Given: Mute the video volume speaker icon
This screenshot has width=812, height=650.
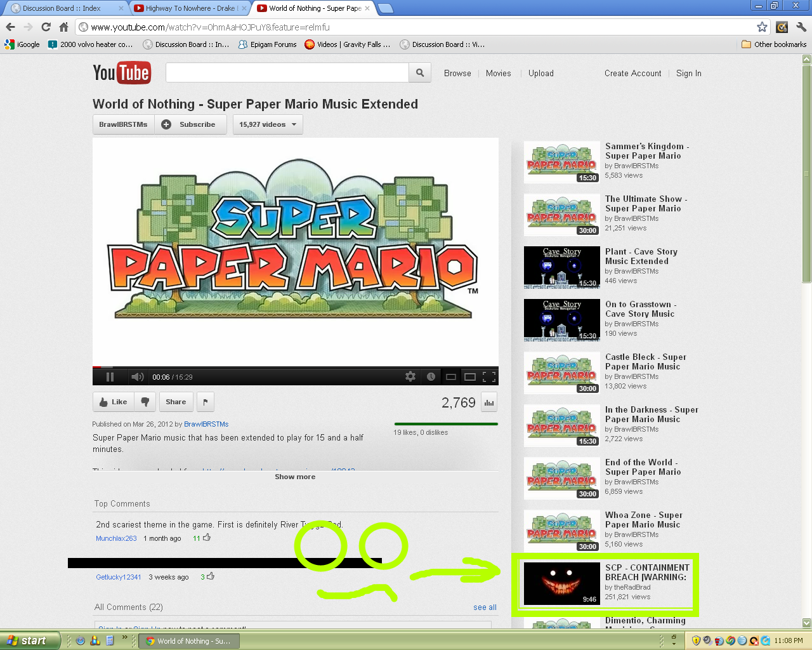Looking at the screenshot, I should click(137, 377).
